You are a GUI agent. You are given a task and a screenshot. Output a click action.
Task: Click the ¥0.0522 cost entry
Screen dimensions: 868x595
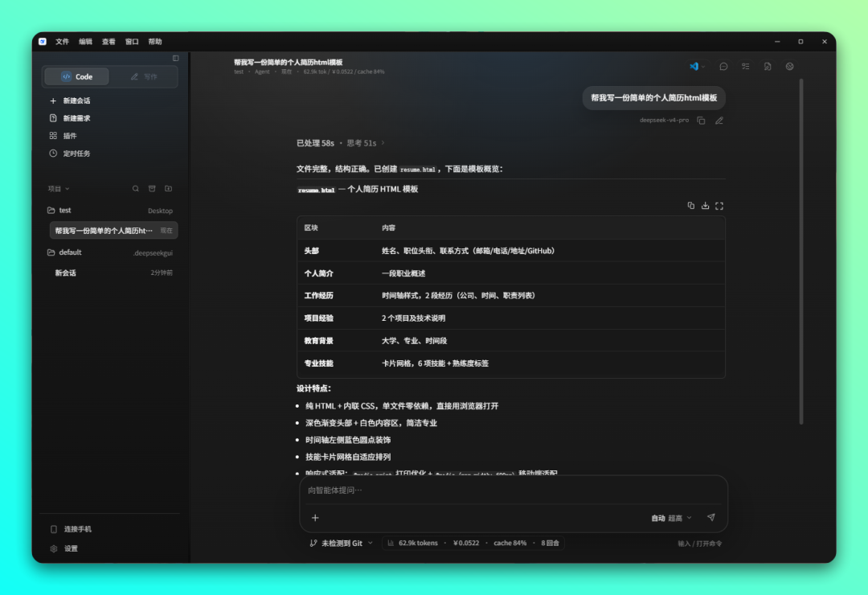coord(466,544)
